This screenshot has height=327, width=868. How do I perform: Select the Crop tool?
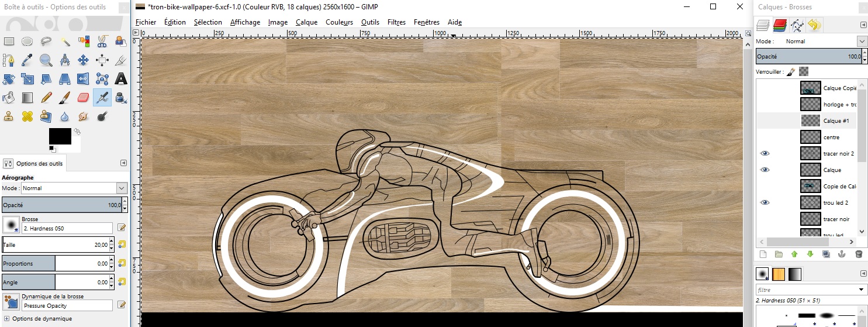pyautogui.click(x=121, y=60)
